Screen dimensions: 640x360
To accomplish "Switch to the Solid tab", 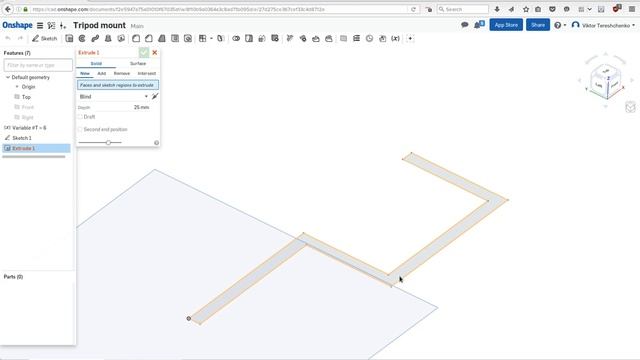I will [96, 63].
